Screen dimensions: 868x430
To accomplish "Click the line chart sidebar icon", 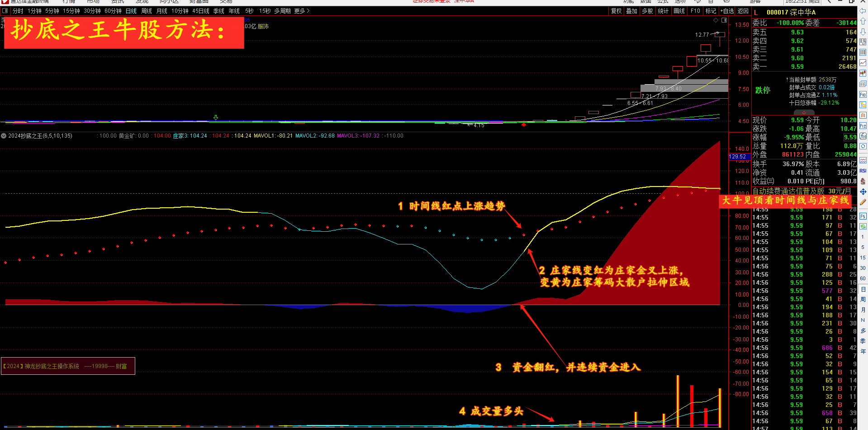I will (863, 62).
